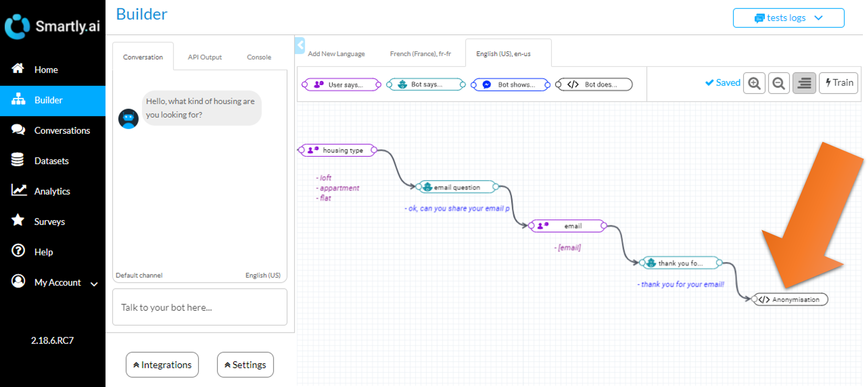Click Add New Language
Viewport: 868px width, 387px height.
tap(336, 54)
